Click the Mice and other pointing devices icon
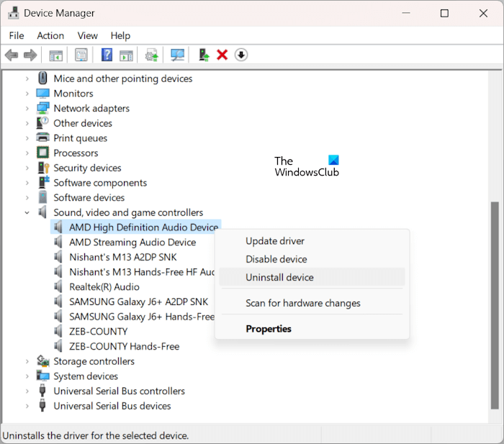 (42, 78)
